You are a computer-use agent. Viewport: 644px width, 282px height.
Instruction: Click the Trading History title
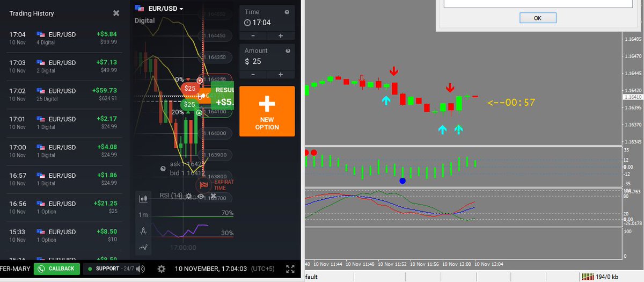tap(32, 13)
